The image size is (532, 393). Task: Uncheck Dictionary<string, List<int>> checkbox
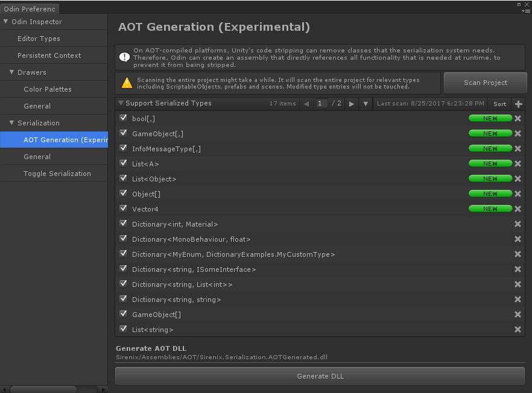tap(123, 284)
